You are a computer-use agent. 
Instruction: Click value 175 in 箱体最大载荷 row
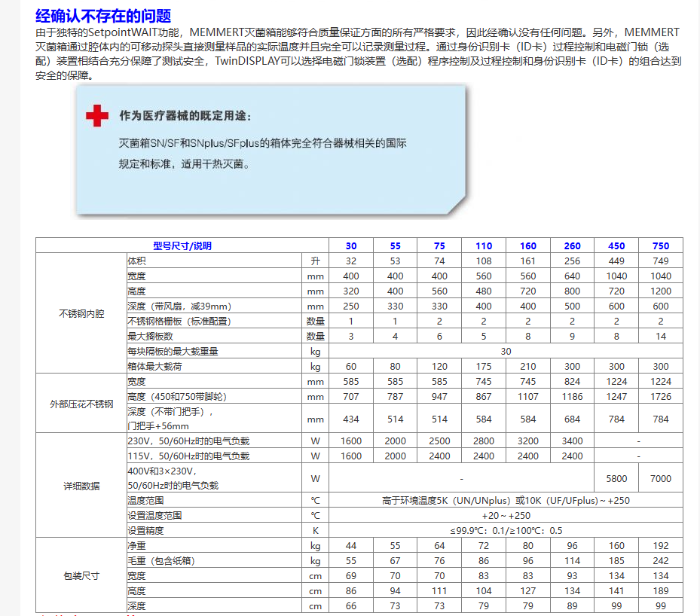click(x=484, y=367)
